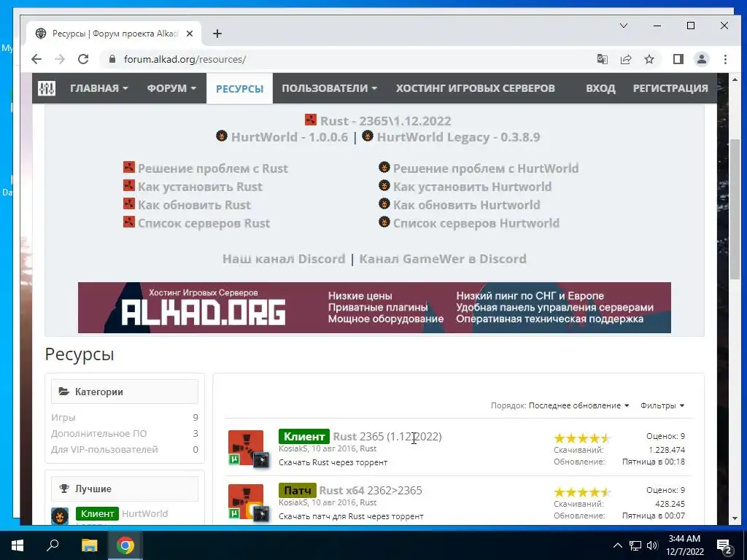
Task: Open the volume speaker tray icon
Action: (652, 545)
